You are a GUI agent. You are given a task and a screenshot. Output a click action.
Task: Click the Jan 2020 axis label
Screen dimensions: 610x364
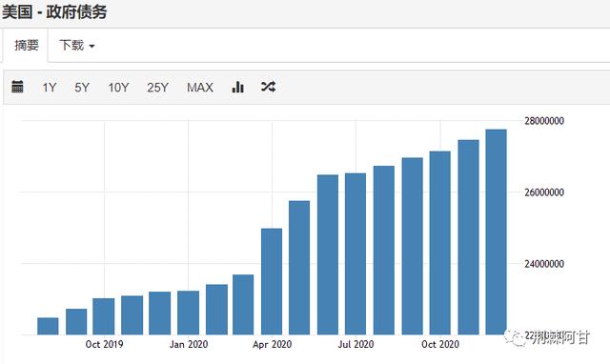pos(189,344)
